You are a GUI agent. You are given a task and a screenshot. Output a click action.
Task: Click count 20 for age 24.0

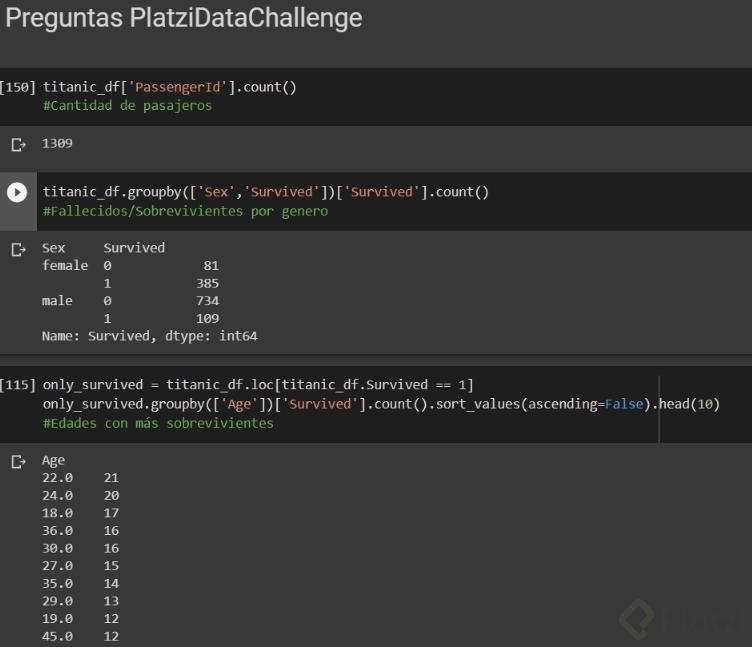tap(111, 495)
